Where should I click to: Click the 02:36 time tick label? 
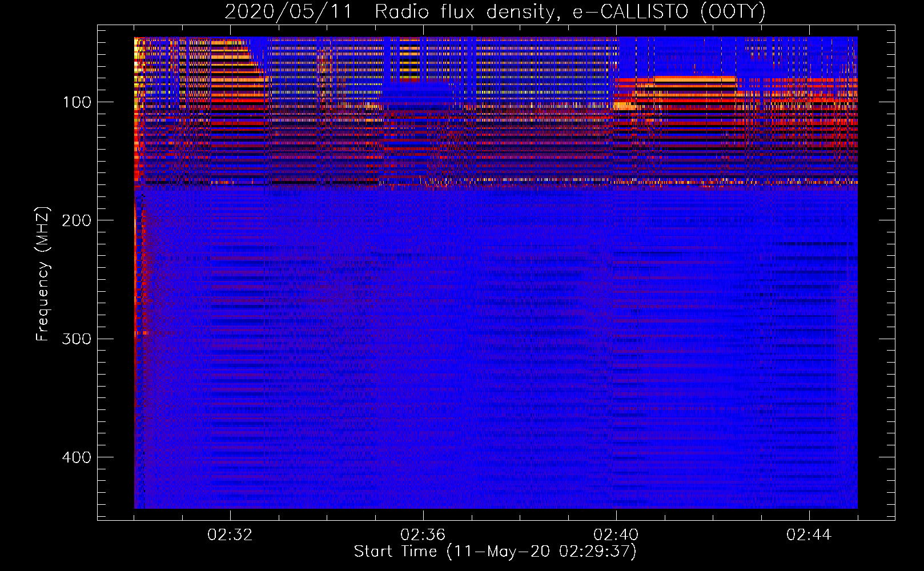point(423,535)
